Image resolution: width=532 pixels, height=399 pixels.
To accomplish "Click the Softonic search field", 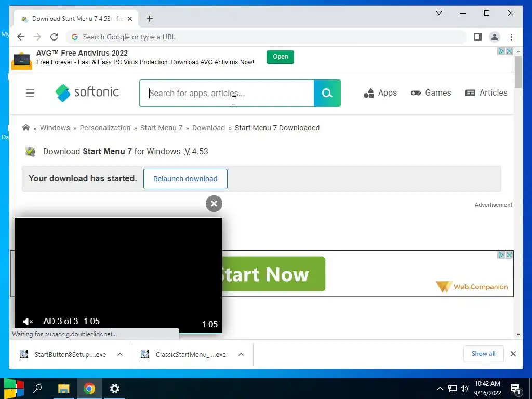I will click(x=227, y=93).
